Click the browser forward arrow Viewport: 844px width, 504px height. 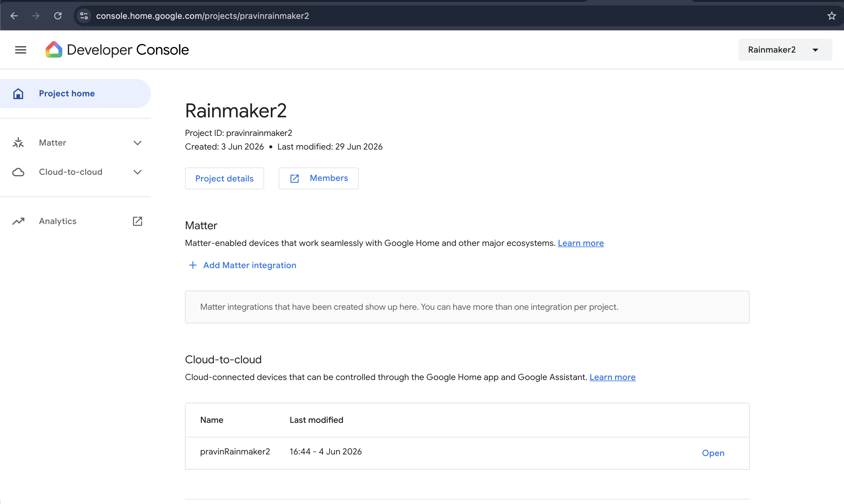click(x=36, y=16)
